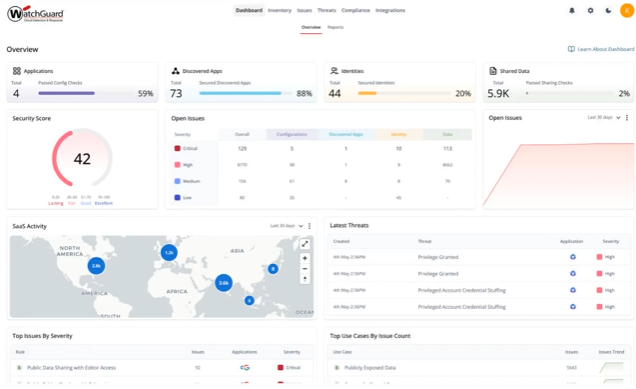Image resolution: width=636 pixels, height=389 pixels.
Task: Click the Applications card grid icon
Action: coord(17,71)
